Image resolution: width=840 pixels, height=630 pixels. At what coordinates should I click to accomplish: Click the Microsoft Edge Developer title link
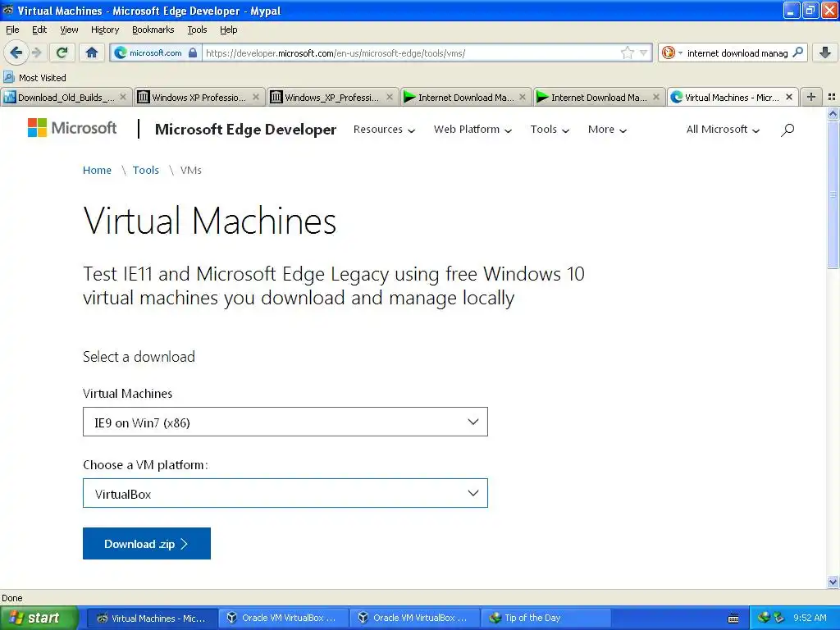point(245,129)
